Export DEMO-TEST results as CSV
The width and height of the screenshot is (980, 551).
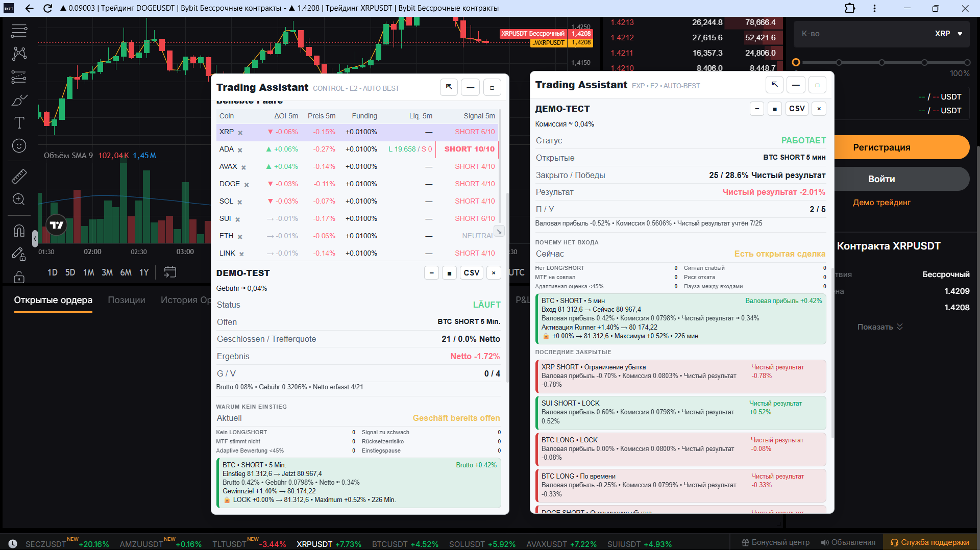click(472, 273)
